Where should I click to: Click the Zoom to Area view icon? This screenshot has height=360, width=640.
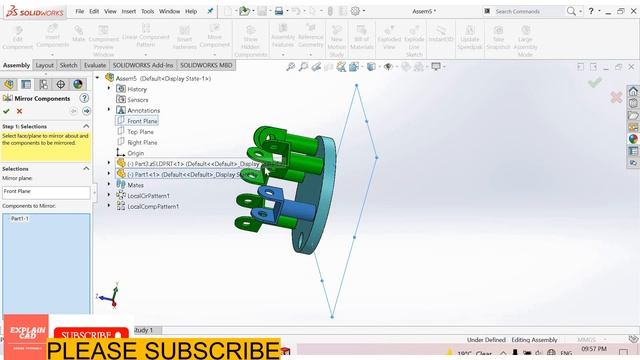click(303, 67)
